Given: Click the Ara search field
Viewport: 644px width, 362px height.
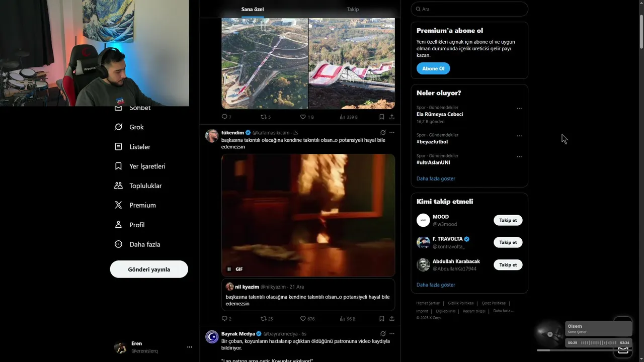Looking at the screenshot, I should click(x=469, y=9).
